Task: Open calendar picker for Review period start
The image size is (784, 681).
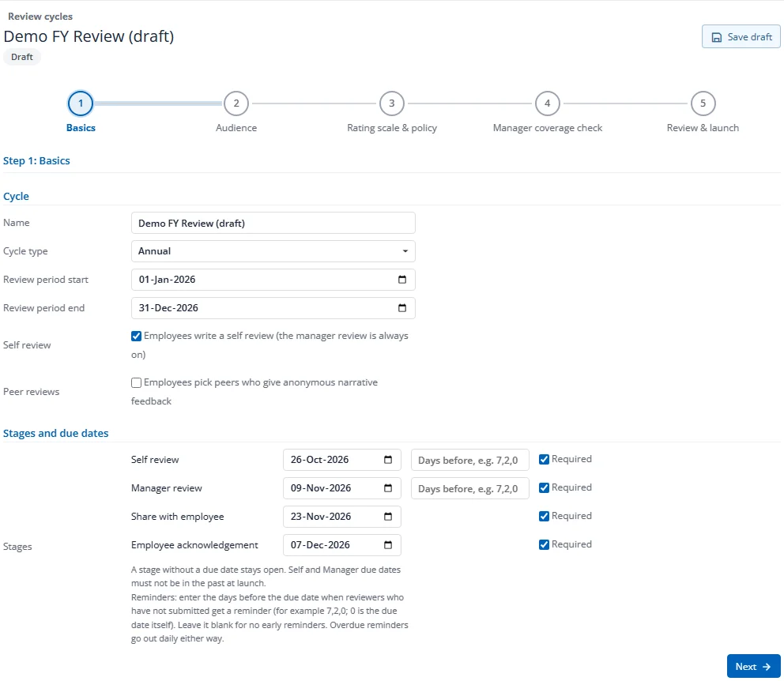Action: [402, 280]
